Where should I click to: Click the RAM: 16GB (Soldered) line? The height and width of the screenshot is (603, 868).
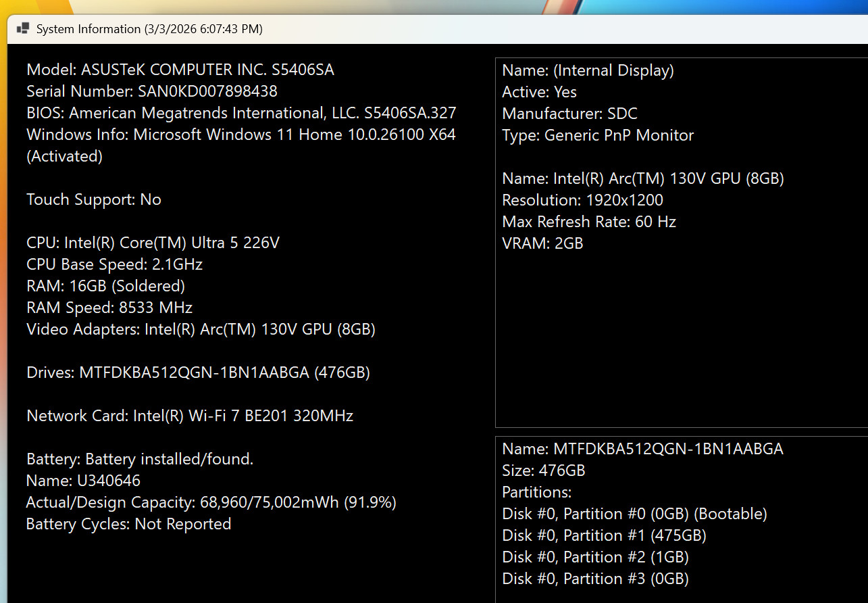pos(106,286)
